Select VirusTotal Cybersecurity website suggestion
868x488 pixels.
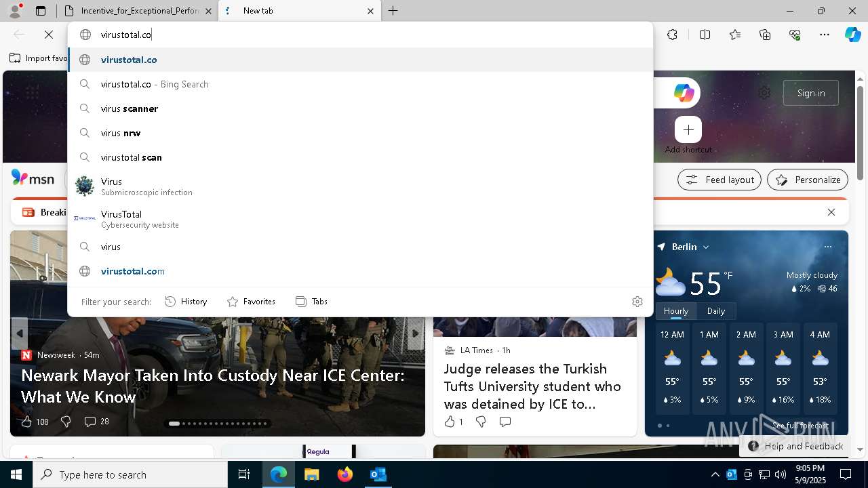coord(360,219)
